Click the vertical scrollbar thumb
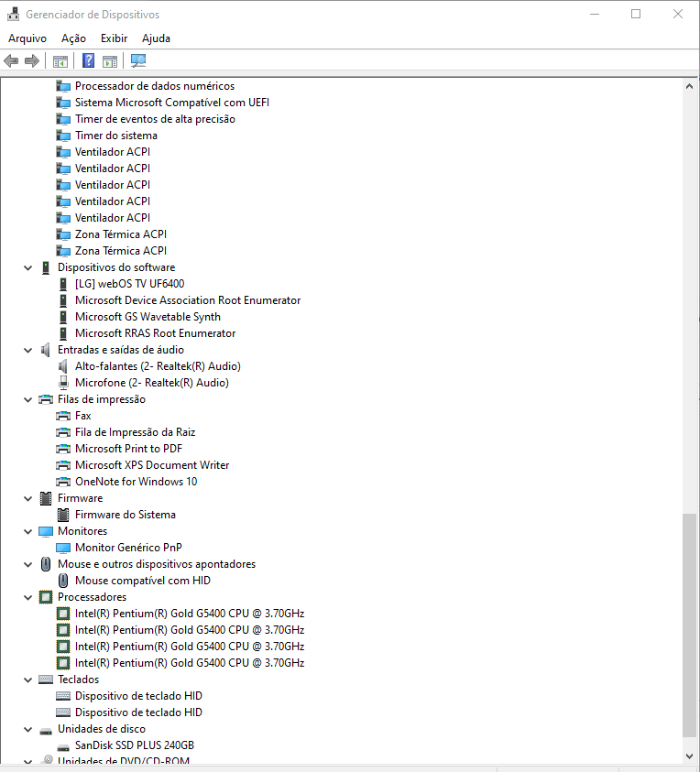 689,625
